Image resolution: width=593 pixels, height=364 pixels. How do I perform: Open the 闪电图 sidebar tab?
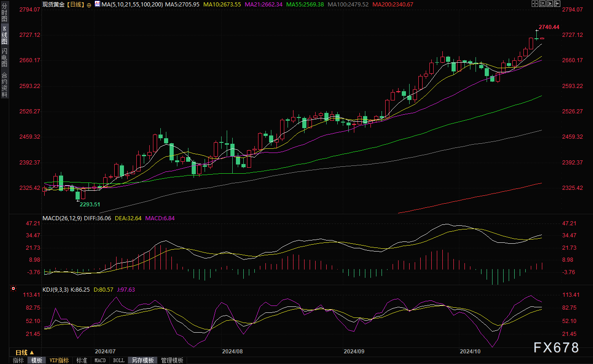[x=4, y=57]
